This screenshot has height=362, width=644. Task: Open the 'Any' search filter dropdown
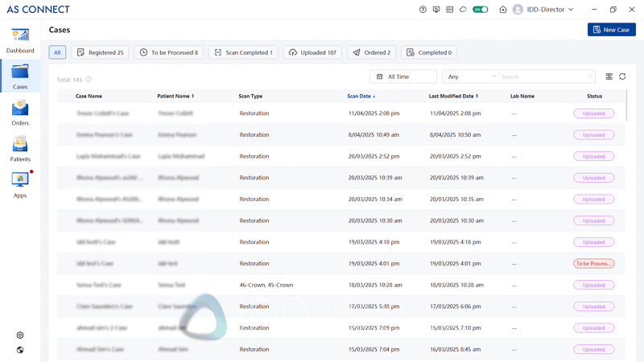(470, 76)
